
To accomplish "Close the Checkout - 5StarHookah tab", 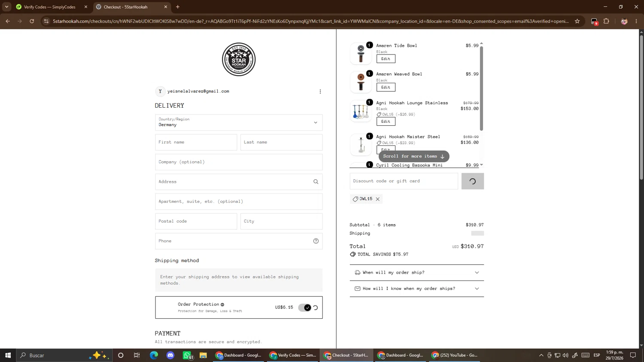I will [x=166, y=7].
